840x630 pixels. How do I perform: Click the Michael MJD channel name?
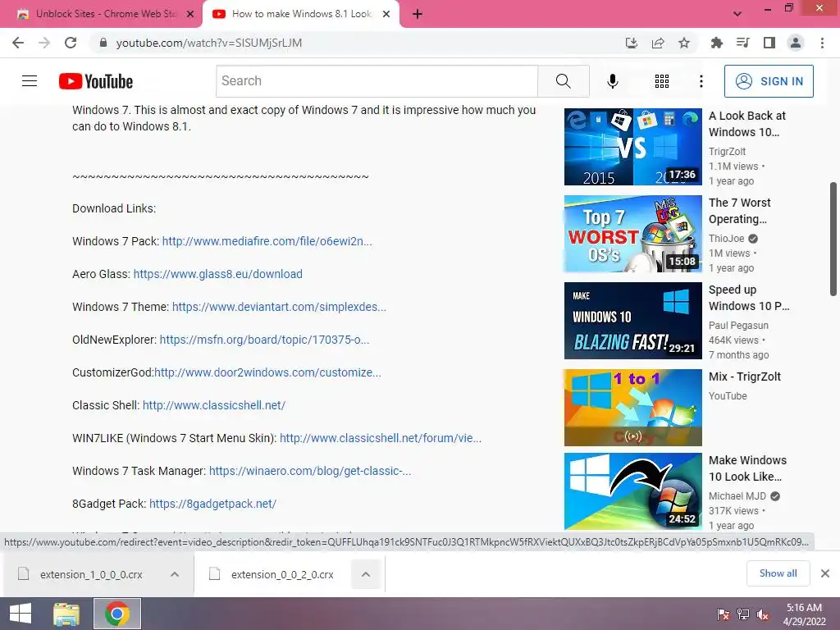(737, 496)
